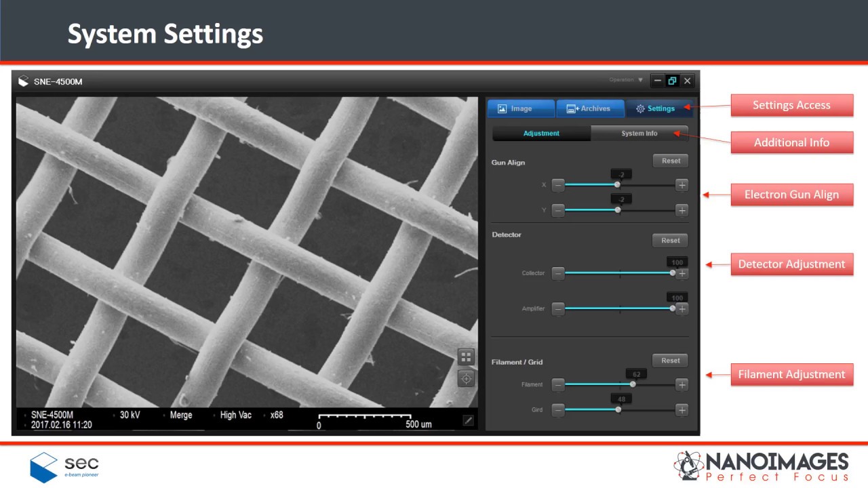The width and height of the screenshot is (868, 488).
Task: Click the Collector slider handle
Action: [673, 273]
